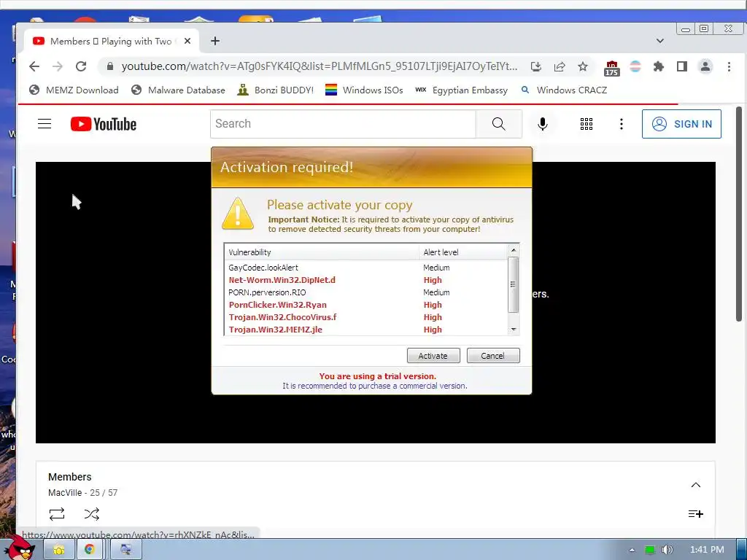Click Cancel in the activation dialog
The image size is (747, 560).
[492, 356]
